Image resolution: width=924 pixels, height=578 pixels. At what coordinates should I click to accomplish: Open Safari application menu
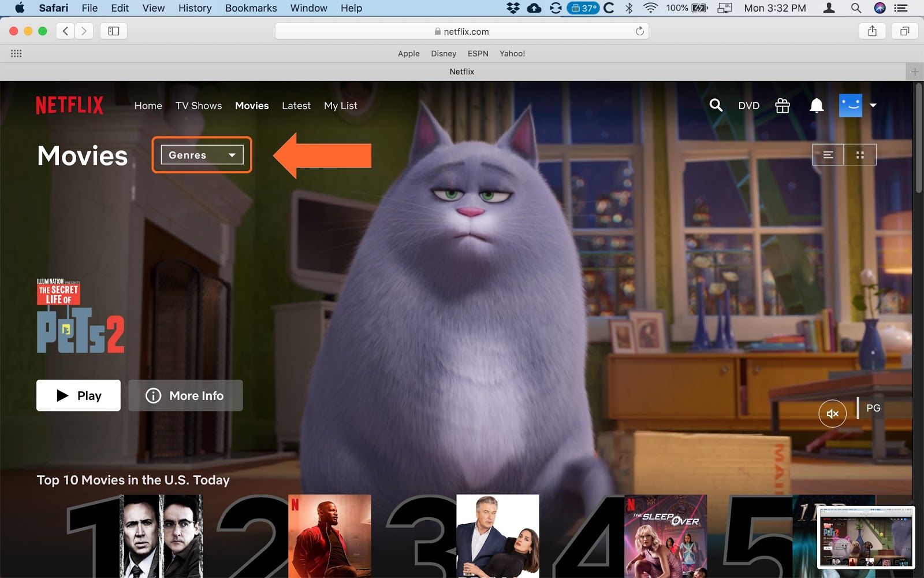[54, 8]
